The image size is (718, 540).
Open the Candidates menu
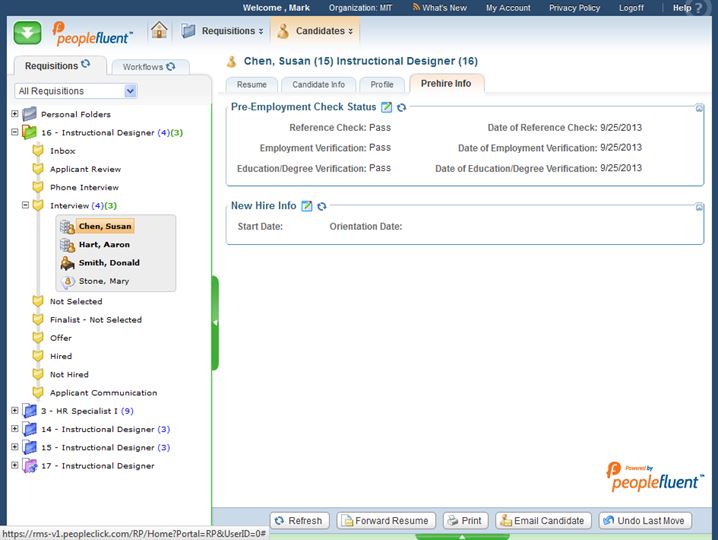[x=315, y=31]
